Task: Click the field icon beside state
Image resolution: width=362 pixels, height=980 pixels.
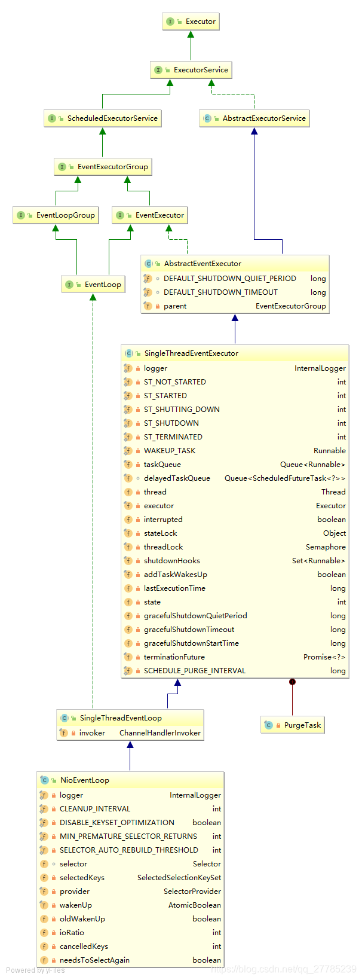Action: point(128,602)
